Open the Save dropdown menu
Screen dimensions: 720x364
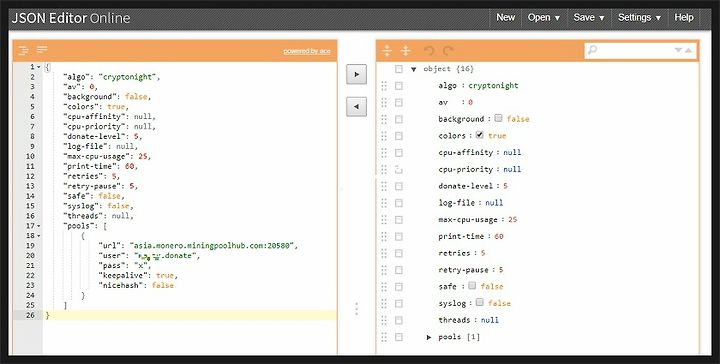[589, 17]
